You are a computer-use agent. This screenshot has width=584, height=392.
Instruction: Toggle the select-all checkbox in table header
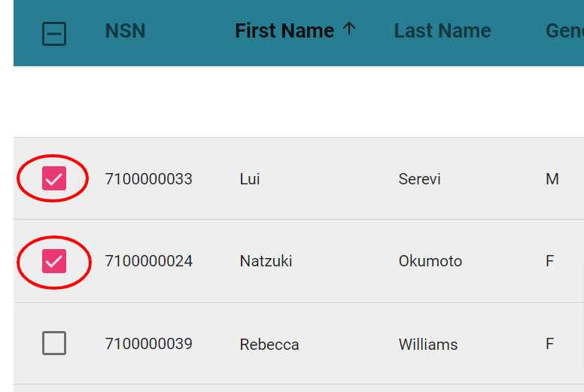tap(54, 34)
